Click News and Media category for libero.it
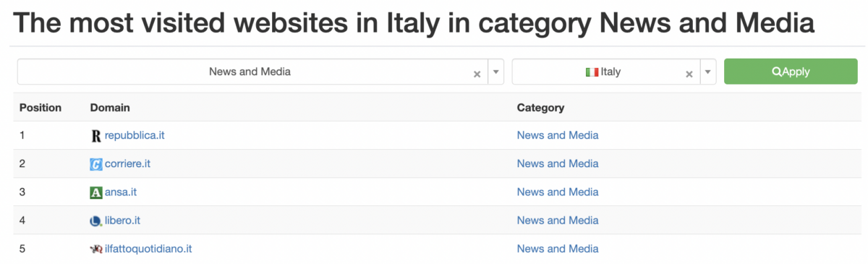 click(558, 220)
